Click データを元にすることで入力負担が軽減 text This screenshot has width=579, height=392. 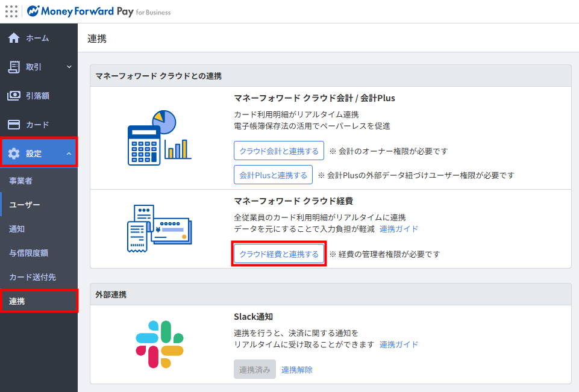304,229
